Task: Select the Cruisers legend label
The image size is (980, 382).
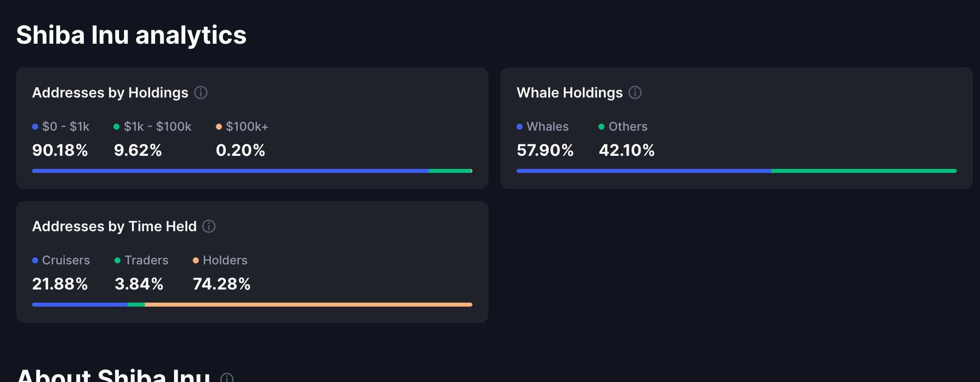Action: pos(66,260)
